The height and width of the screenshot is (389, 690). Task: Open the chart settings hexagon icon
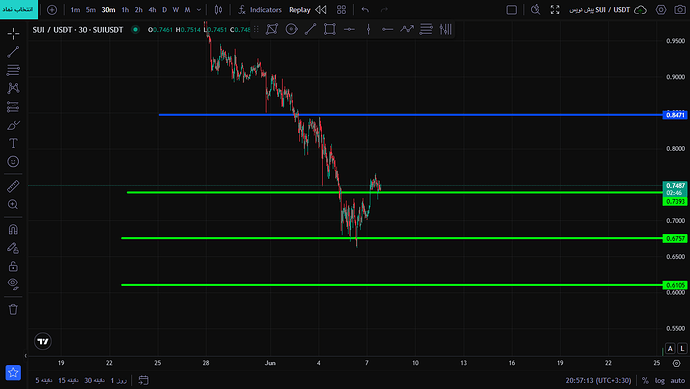tap(661, 10)
